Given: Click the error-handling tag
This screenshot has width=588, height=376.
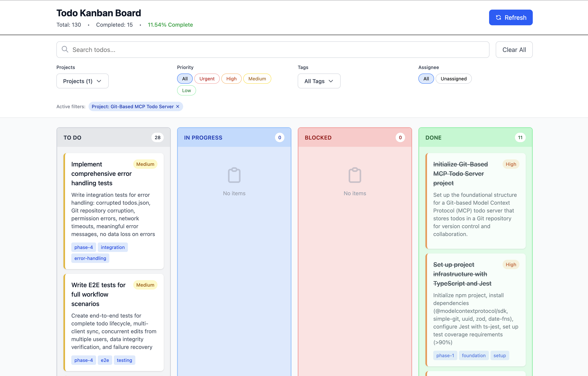Looking at the screenshot, I should pyautogui.click(x=90, y=258).
